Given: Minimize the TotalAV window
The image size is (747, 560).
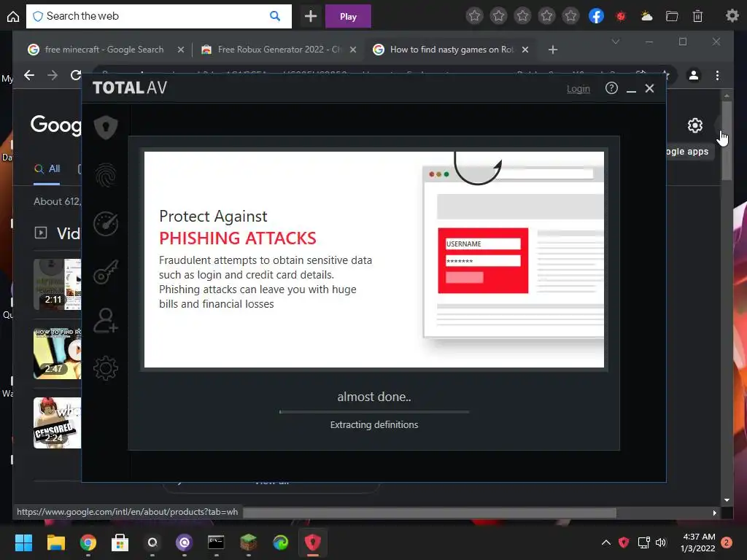Looking at the screenshot, I should point(631,90).
